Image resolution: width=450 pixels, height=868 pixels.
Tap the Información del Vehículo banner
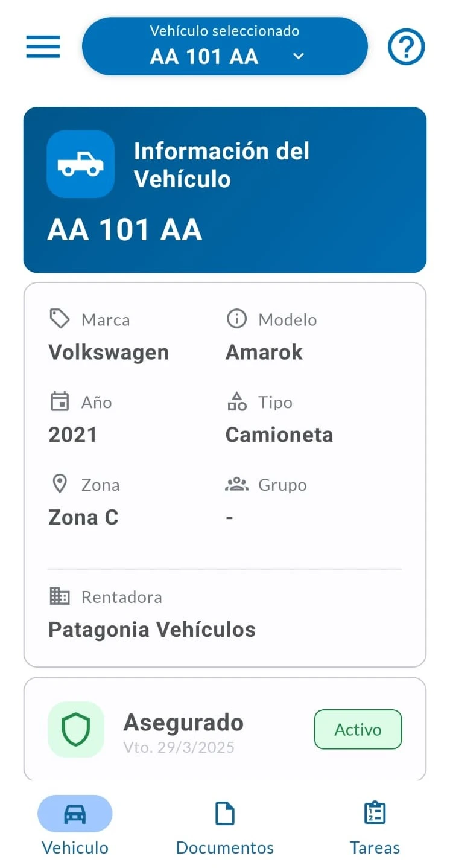click(224, 190)
